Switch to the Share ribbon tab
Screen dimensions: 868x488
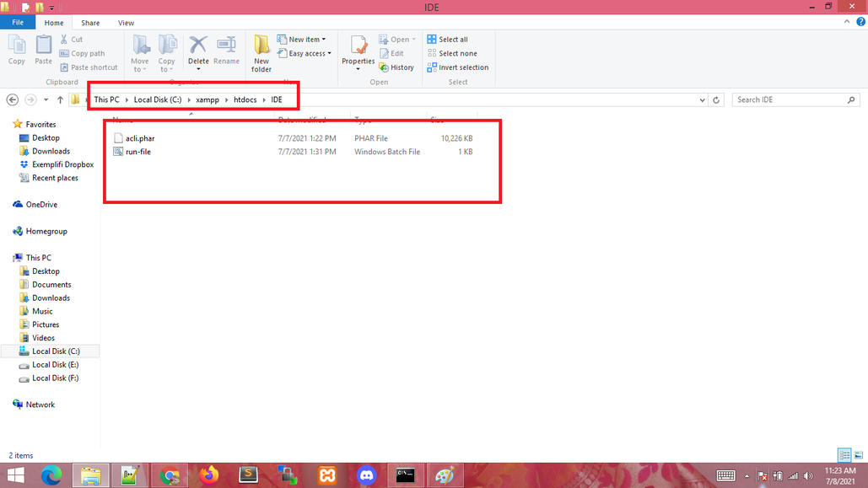(90, 23)
